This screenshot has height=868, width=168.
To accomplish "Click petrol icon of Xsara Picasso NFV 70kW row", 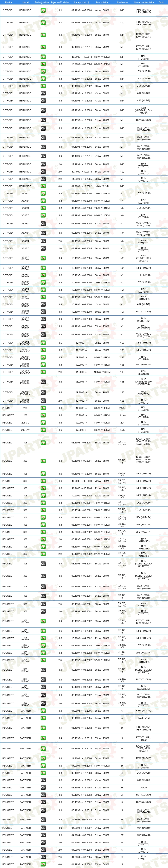I will pos(43,350).
